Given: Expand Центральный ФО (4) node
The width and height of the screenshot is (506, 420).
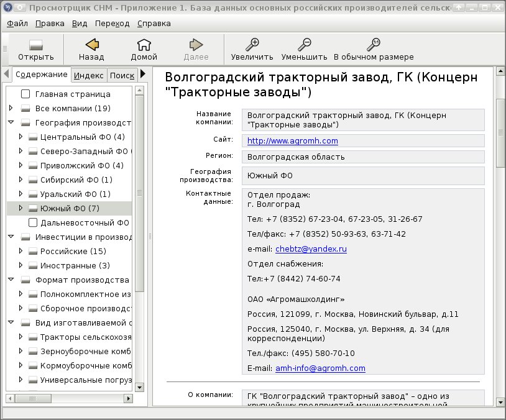Looking at the screenshot, I should point(21,137).
